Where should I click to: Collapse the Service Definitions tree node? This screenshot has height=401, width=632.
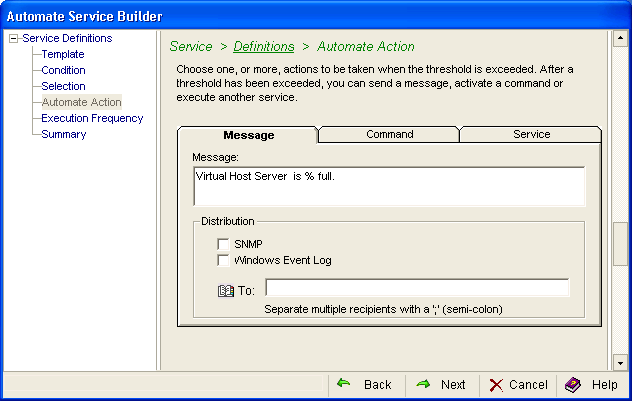tap(14, 39)
